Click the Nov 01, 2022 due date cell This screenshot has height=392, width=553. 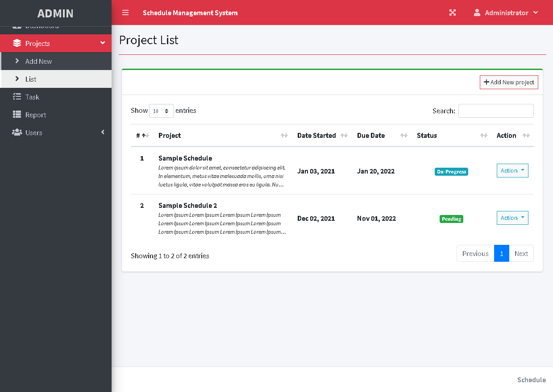377,219
